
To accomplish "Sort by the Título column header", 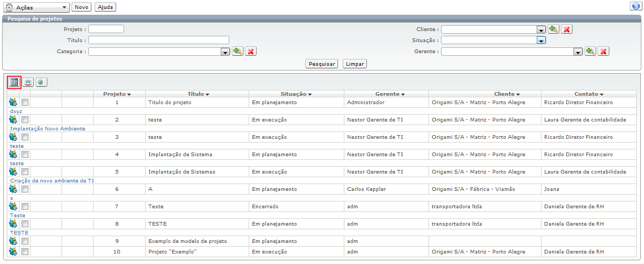I will (x=198, y=94).
